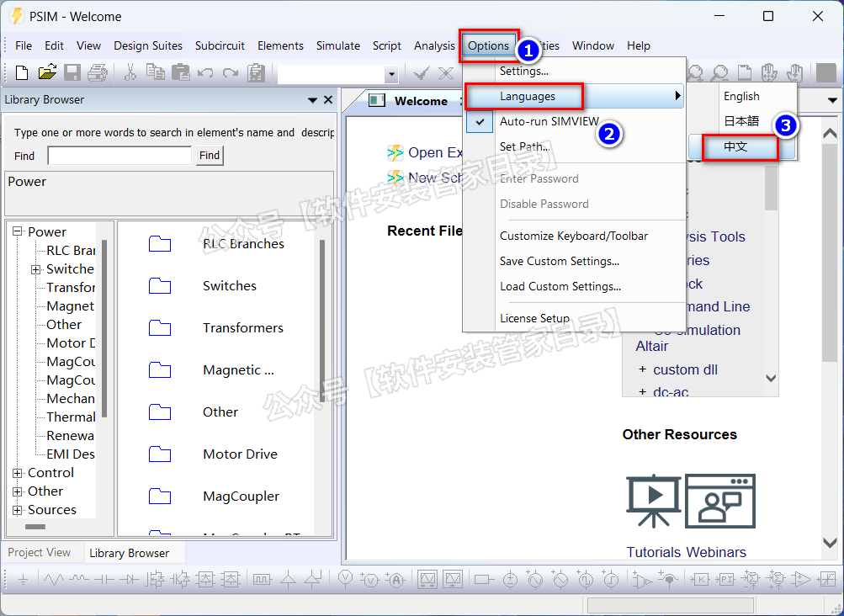Viewport: 844px width, 616px height.
Task: Select 日本語 language option
Action: tap(741, 121)
